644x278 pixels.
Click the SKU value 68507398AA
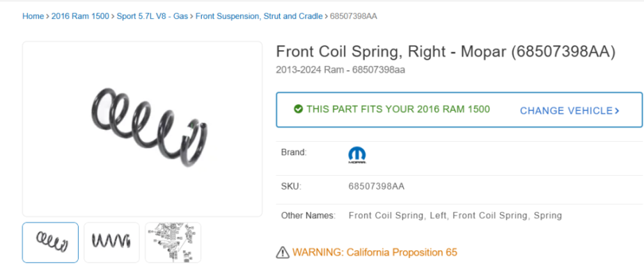(x=377, y=186)
